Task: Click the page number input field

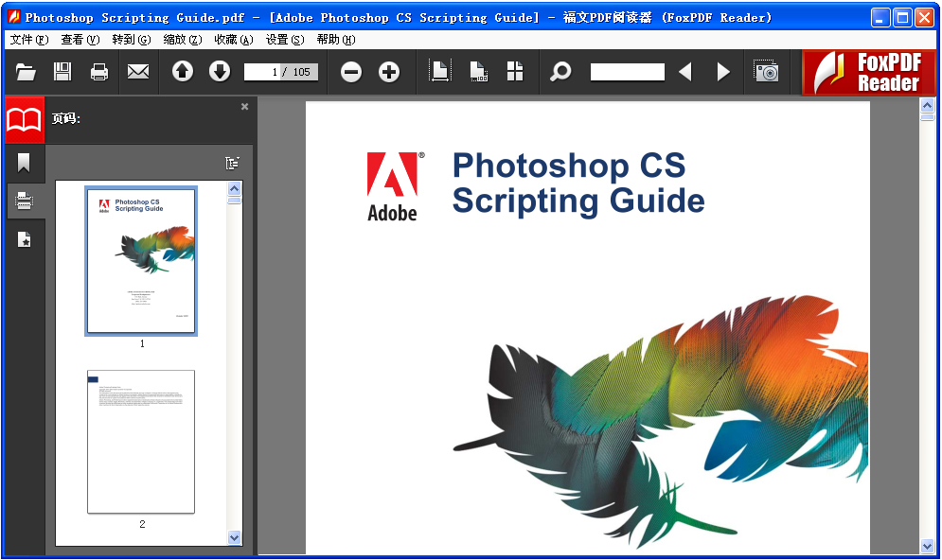Action: 280,72
